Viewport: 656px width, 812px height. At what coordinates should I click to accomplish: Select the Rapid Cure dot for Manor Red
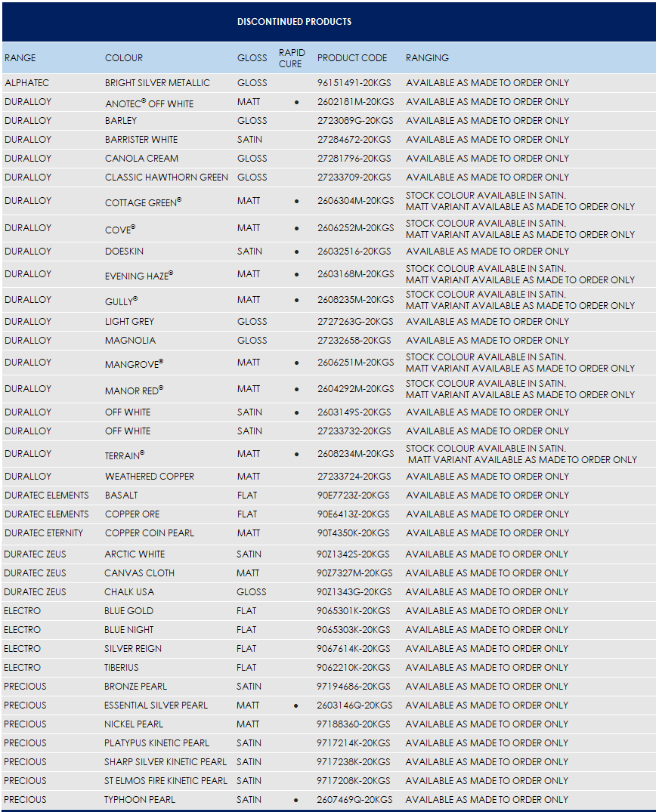click(296, 390)
